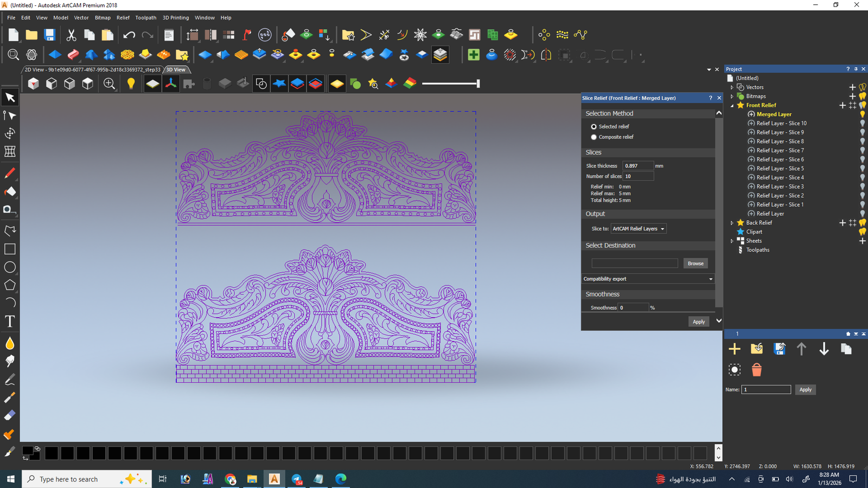Image resolution: width=868 pixels, height=488 pixels.
Task: Select the Text tool in left toolbar
Action: pyautogui.click(x=10, y=322)
